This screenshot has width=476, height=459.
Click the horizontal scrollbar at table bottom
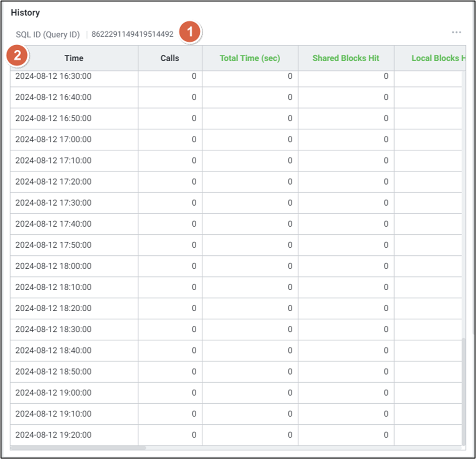pos(78,447)
